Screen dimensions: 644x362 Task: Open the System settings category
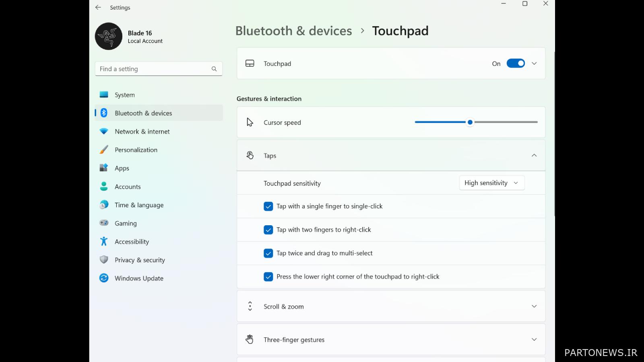click(x=125, y=95)
